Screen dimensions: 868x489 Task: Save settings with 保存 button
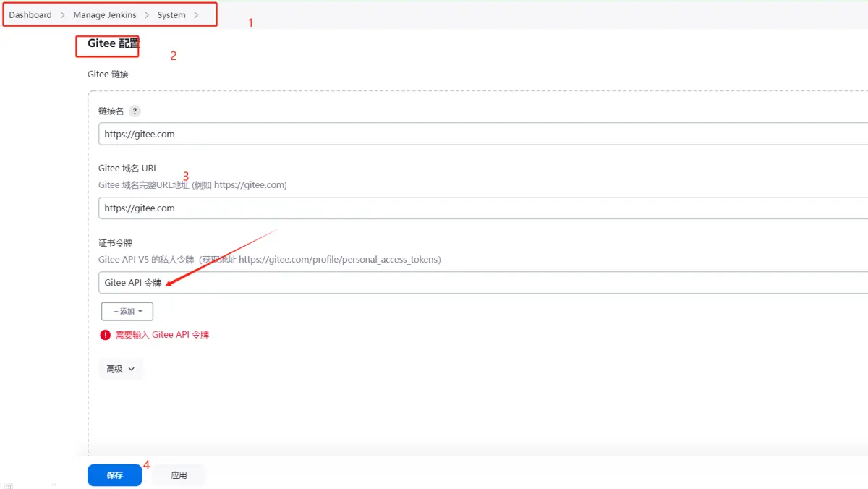click(114, 475)
